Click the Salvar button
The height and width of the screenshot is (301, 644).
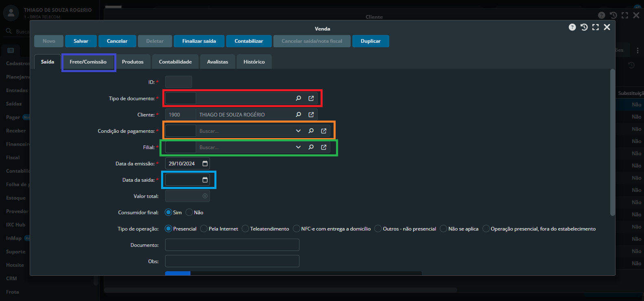(x=81, y=41)
